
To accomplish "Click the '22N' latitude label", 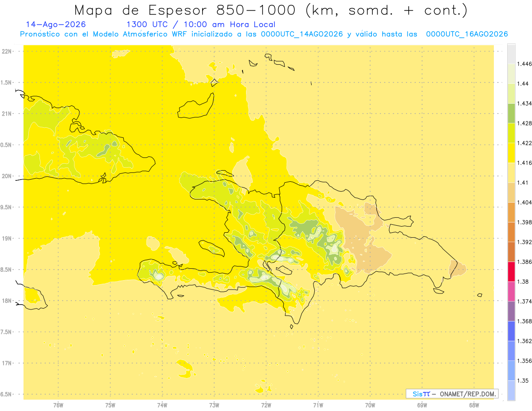I will 8,51.
